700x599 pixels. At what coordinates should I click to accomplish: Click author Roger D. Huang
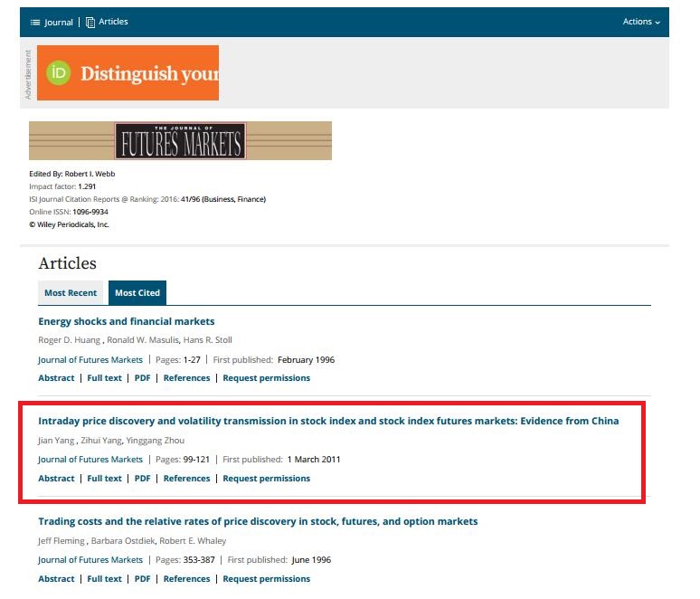click(x=69, y=340)
